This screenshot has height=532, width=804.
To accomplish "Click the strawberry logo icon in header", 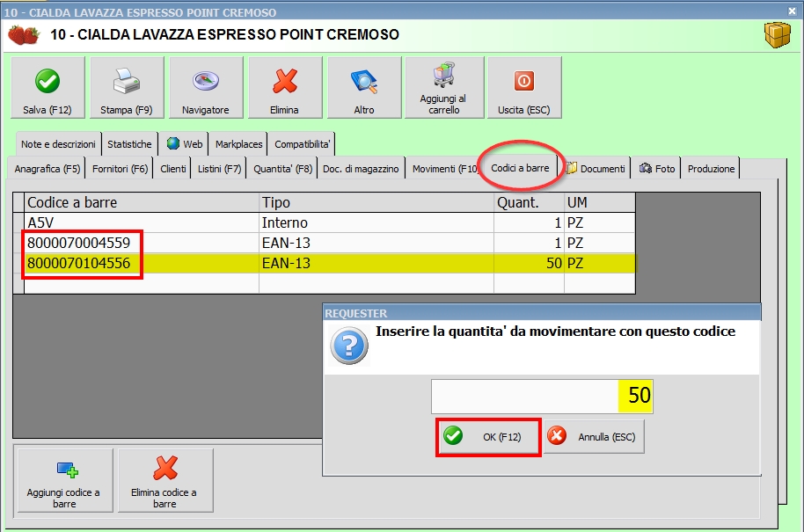I will coord(24,35).
